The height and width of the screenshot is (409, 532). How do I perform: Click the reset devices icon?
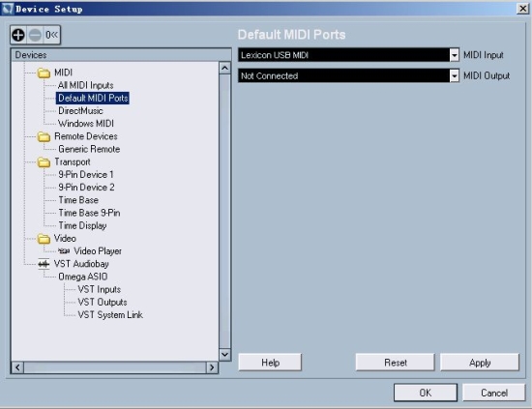[52, 35]
